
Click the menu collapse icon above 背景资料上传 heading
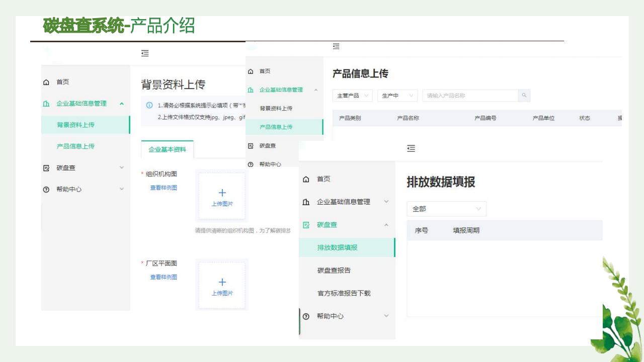point(145,53)
